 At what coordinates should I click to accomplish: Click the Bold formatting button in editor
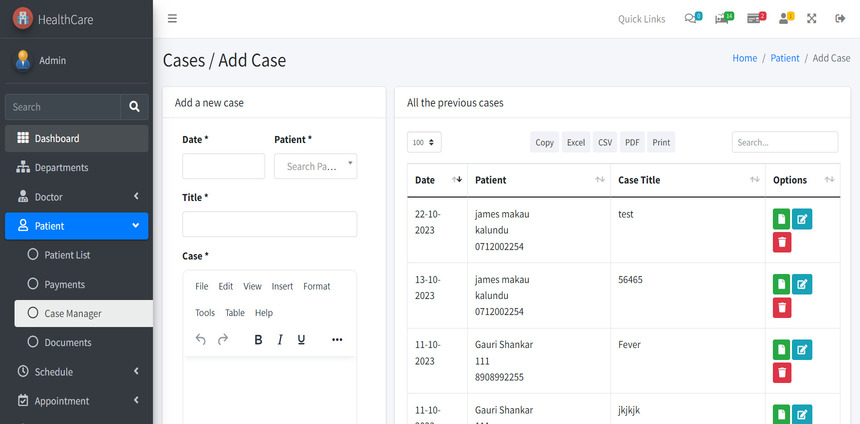coord(258,340)
